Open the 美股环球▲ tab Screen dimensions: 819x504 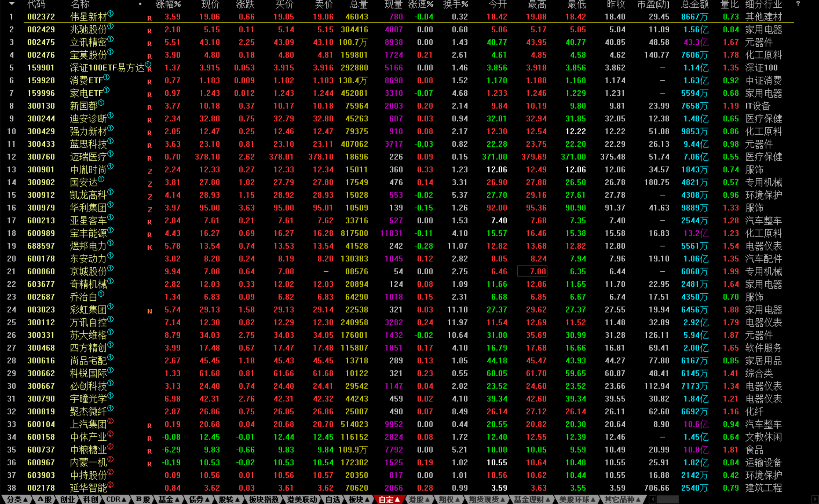tap(577, 499)
